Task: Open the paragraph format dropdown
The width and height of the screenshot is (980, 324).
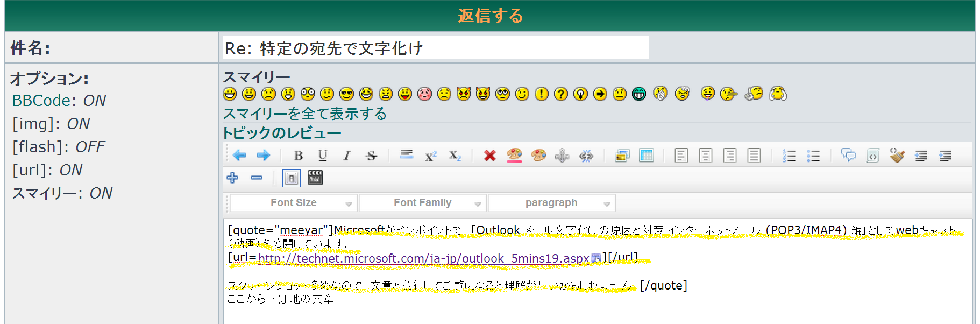Action: (551, 203)
